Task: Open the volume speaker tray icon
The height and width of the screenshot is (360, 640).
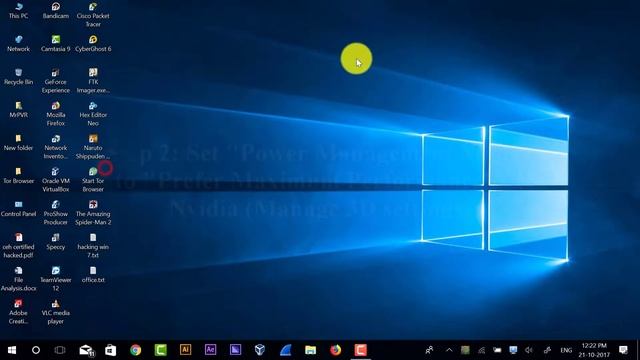Action: 529,350
